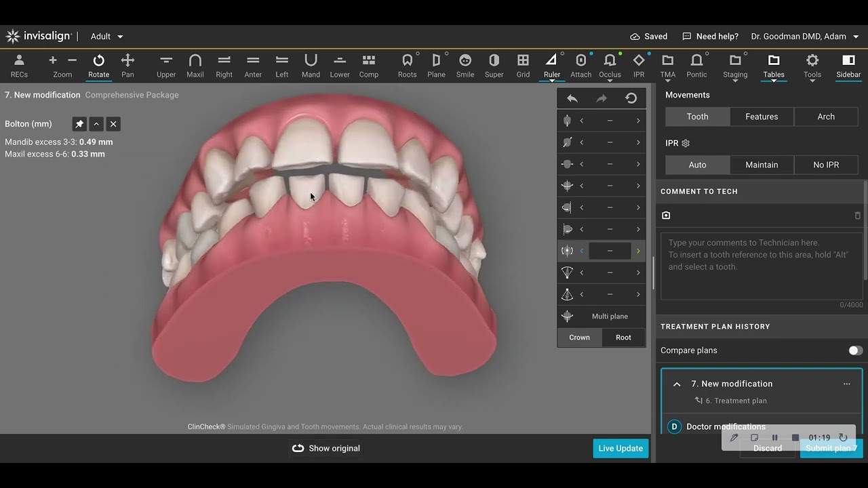868x488 pixels.
Task: Switch to the Upper arch view
Action: (166, 66)
